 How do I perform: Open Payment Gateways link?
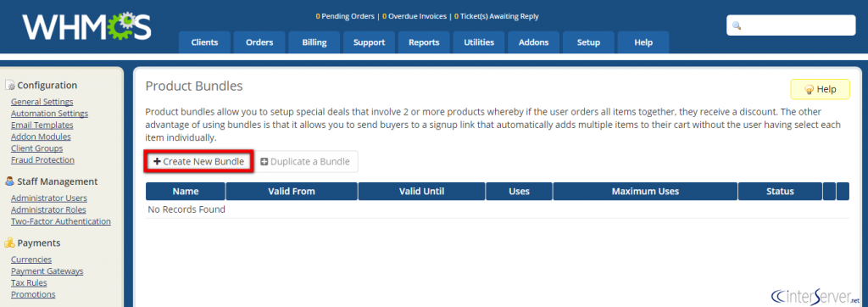[x=47, y=271]
